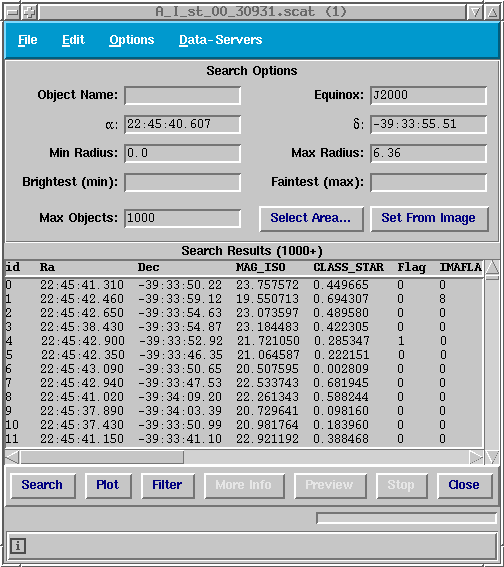
Task: Click the window menu icon in title bar
Action: click(13, 13)
